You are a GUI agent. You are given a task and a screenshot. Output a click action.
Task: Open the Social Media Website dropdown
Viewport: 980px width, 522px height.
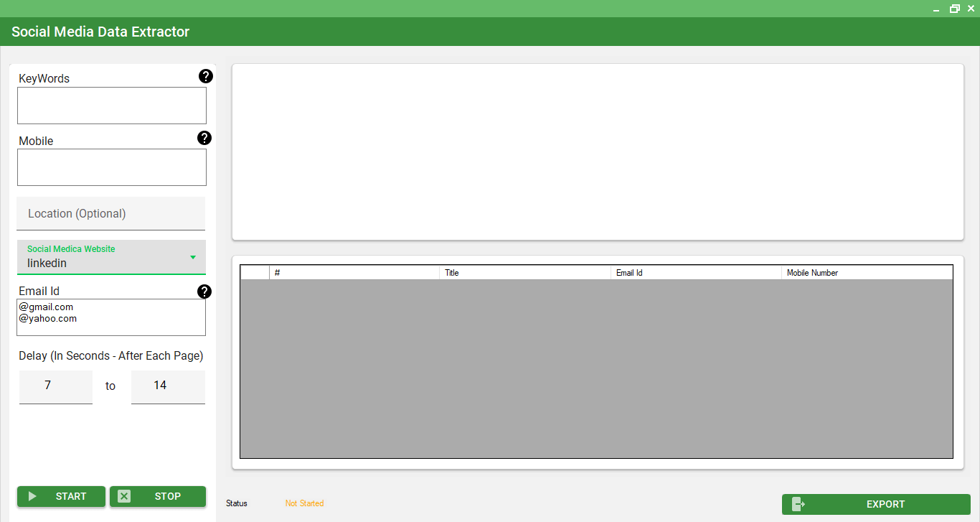[111, 257]
